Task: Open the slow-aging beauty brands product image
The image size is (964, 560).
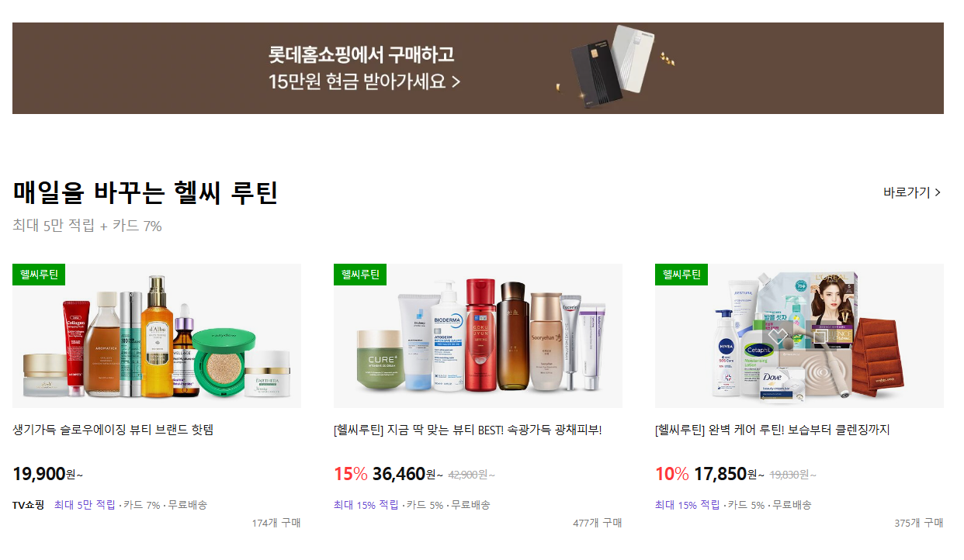Action: click(x=157, y=336)
